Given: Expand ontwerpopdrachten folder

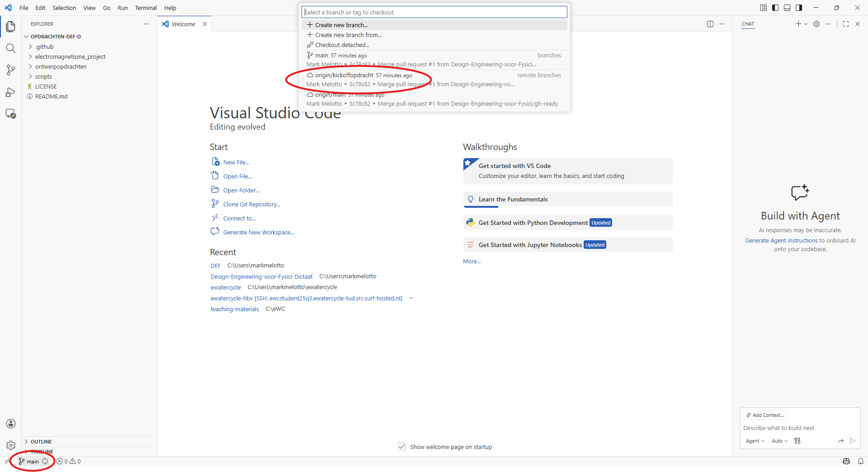Looking at the screenshot, I should tap(90, 66).
